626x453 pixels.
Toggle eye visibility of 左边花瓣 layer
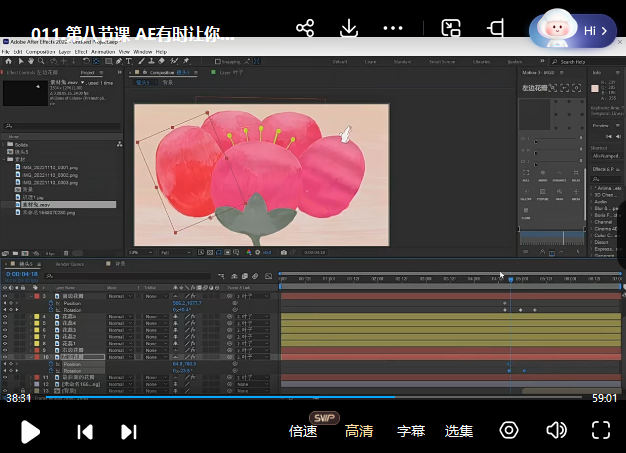click(x=5, y=356)
